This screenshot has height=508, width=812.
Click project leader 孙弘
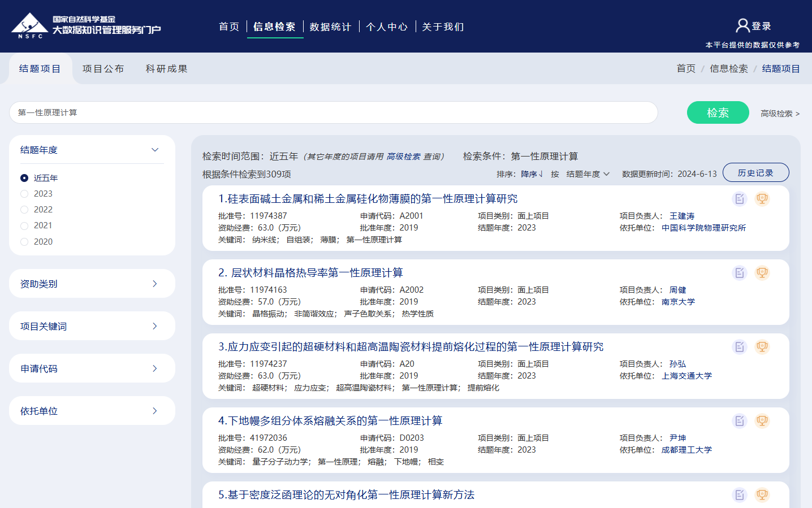pyautogui.click(x=678, y=364)
